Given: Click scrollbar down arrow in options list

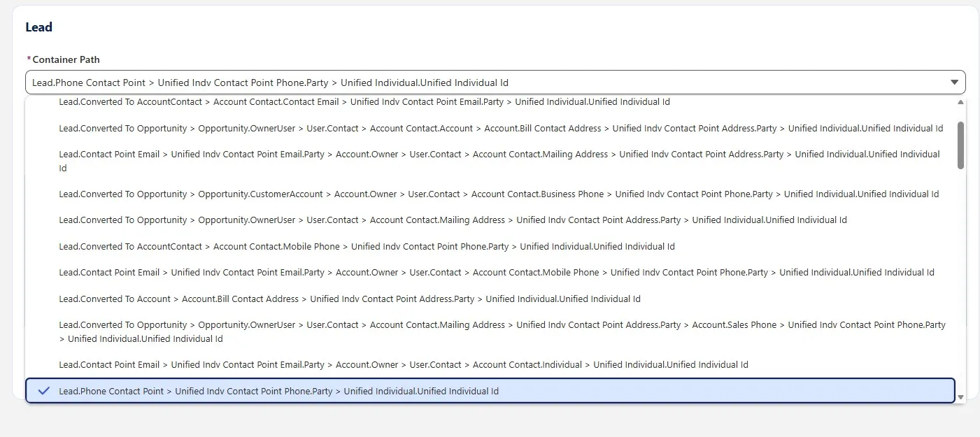Looking at the screenshot, I should click(x=960, y=397).
